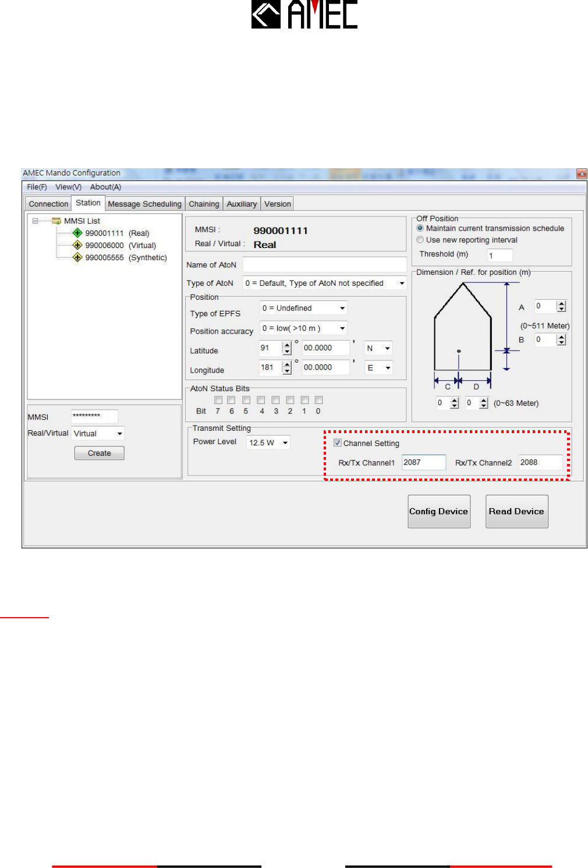Click the Name of AtoN field
The width and height of the screenshot is (588, 868).
(324, 264)
